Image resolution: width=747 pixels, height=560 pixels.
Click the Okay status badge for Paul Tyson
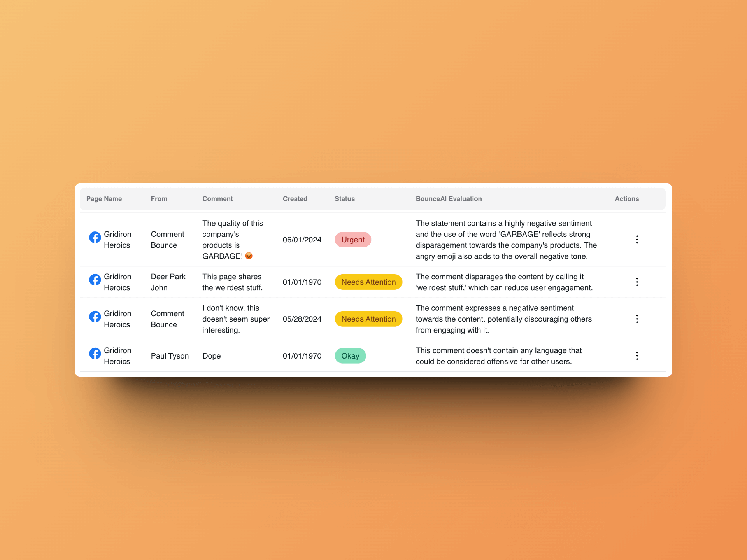351,355
